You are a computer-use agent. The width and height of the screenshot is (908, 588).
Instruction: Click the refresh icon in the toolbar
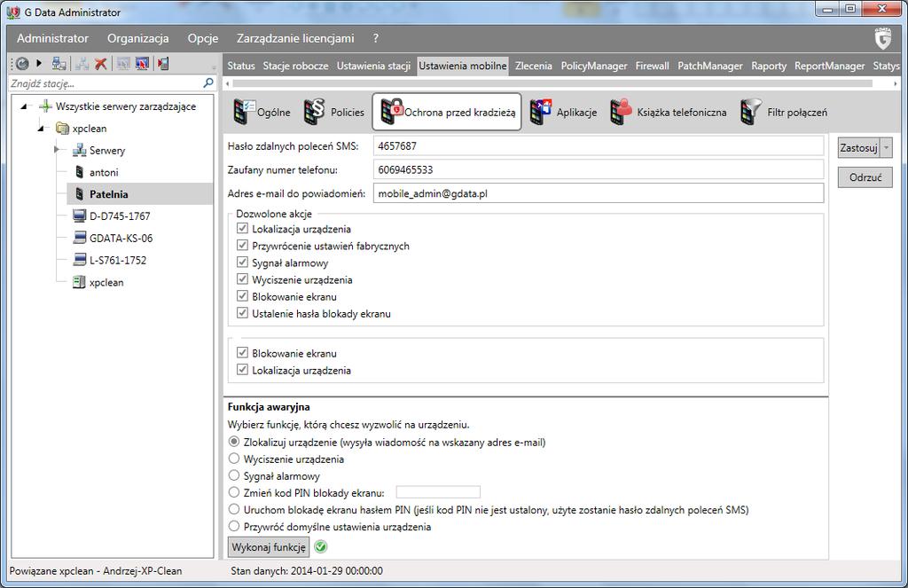22,64
